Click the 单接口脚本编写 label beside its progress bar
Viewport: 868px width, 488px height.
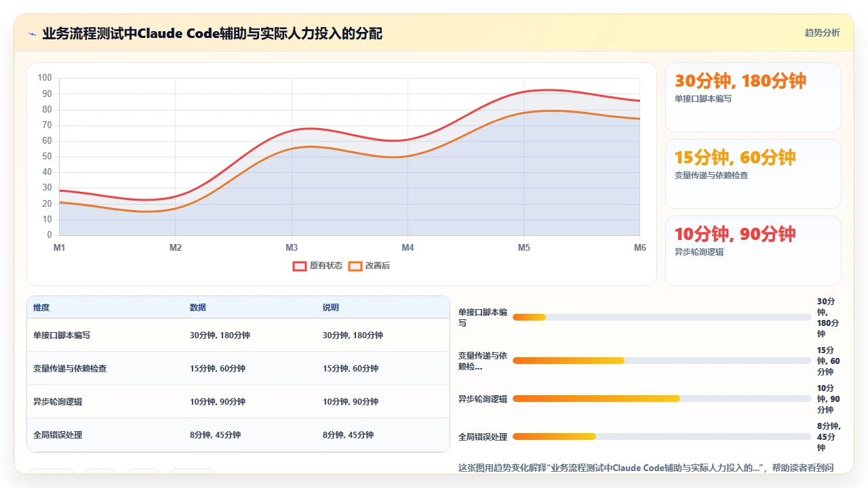(x=483, y=317)
